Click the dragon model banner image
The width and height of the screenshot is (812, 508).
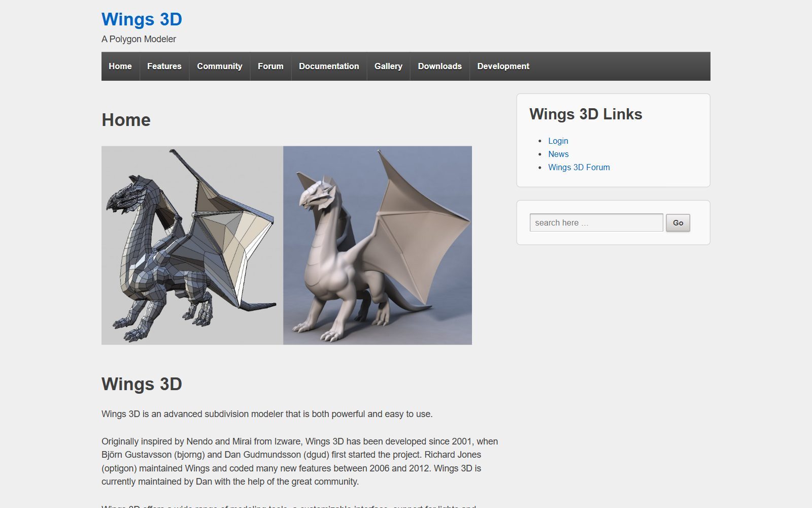pos(287,245)
